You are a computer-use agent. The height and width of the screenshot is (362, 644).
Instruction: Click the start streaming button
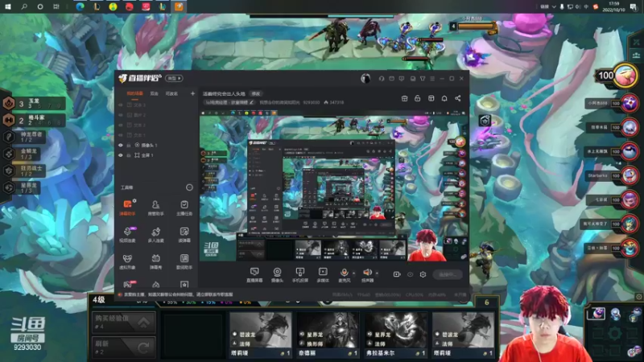[x=448, y=274]
